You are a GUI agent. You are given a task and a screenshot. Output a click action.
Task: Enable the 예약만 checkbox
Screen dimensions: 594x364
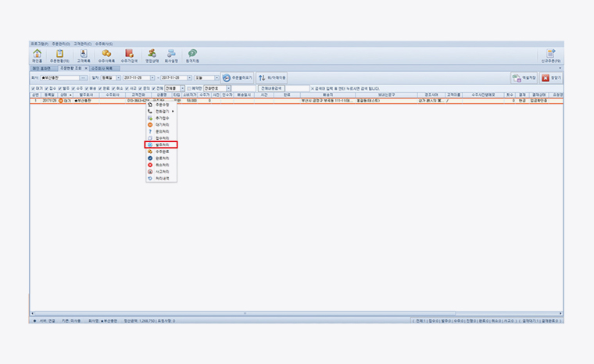(x=188, y=88)
